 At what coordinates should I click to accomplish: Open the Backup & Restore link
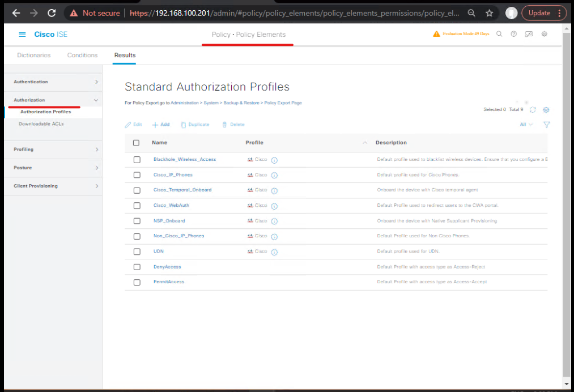coord(241,103)
